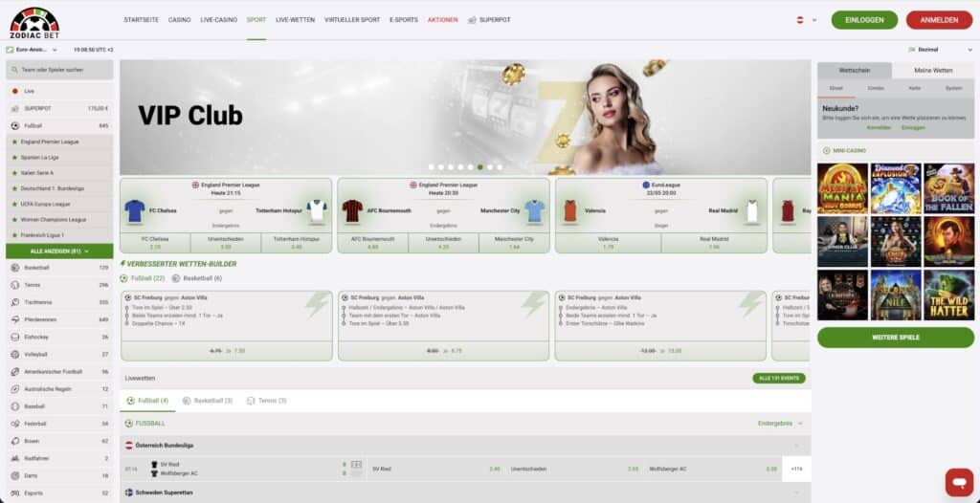This screenshot has height=503, width=980.
Task: Select the Boxen icon in the sidebar
Action: tap(15, 441)
